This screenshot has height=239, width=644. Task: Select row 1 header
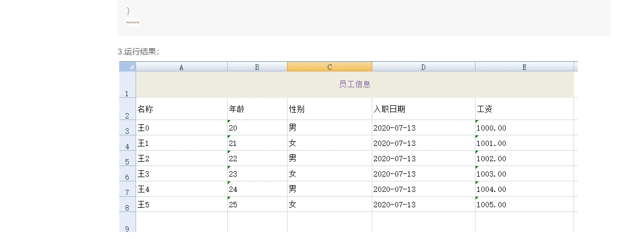pyautogui.click(x=128, y=85)
